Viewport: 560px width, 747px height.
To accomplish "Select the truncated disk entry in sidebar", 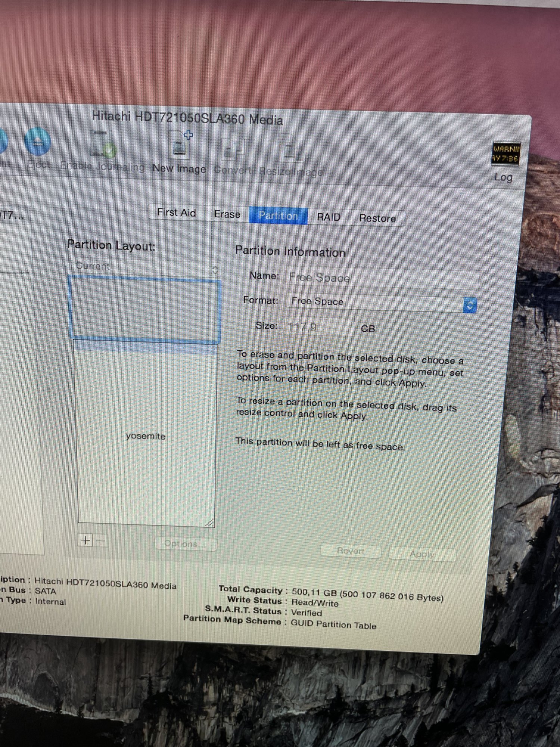I will [x=13, y=216].
